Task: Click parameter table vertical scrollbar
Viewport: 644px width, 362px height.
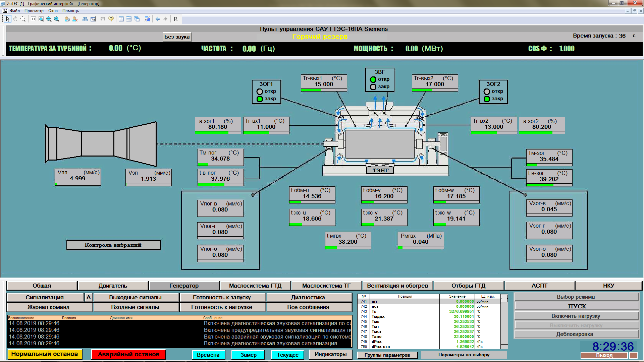Action: pos(504,322)
